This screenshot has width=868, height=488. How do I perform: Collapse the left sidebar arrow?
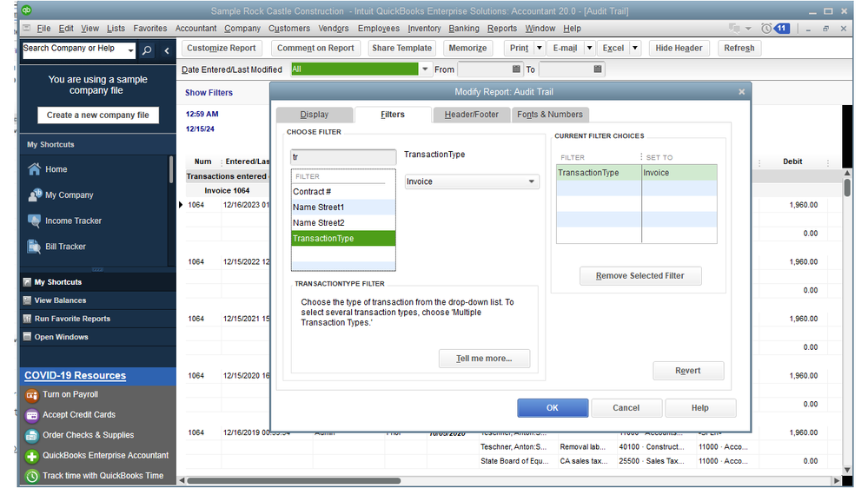point(167,50)
